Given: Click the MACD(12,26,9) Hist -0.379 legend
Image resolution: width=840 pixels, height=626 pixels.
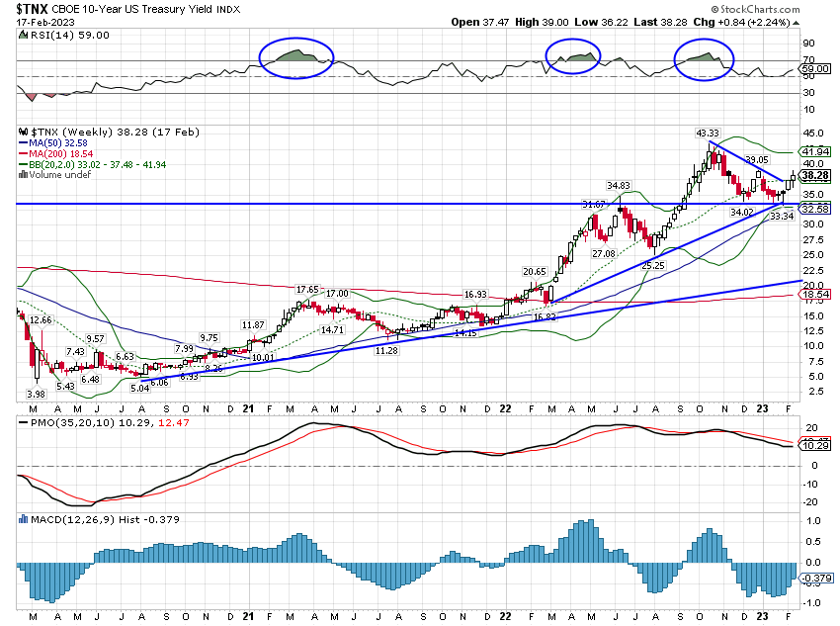Looking at the screenshot, I should pyautogui.click(x=105, y=520).
